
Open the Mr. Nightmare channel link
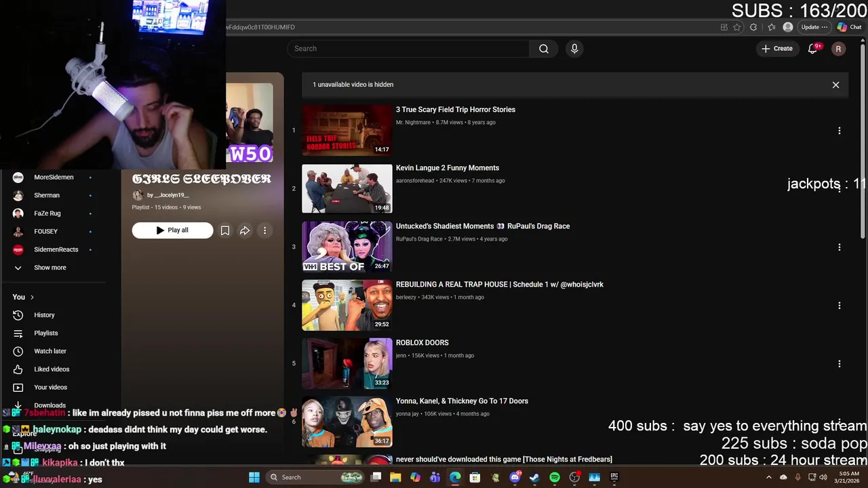[x=413, y=123]
